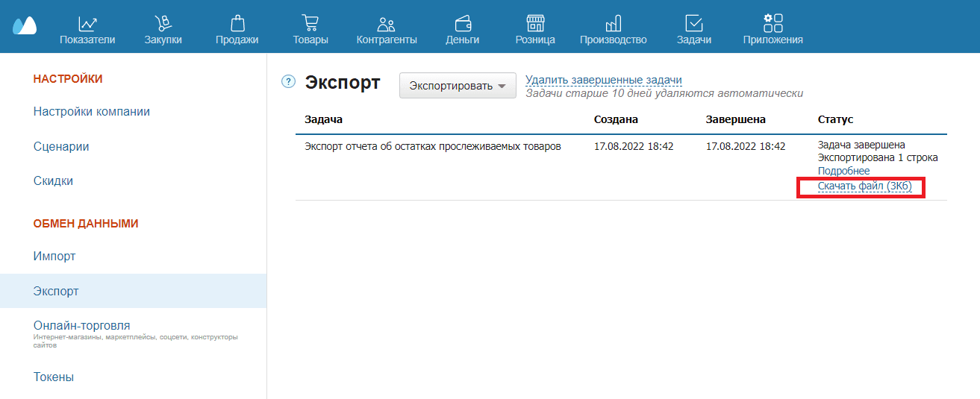Open the Приложения apps icon
Viewport: 980px width, 399px height.
[x=773, y=24]
